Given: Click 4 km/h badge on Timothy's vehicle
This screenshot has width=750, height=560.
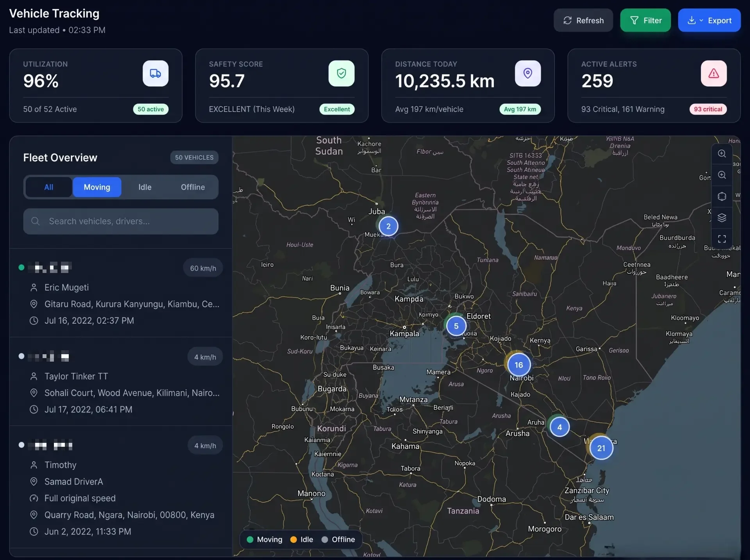Looking at the screenshot, I should pyautogui.click(x=205, y=446).
